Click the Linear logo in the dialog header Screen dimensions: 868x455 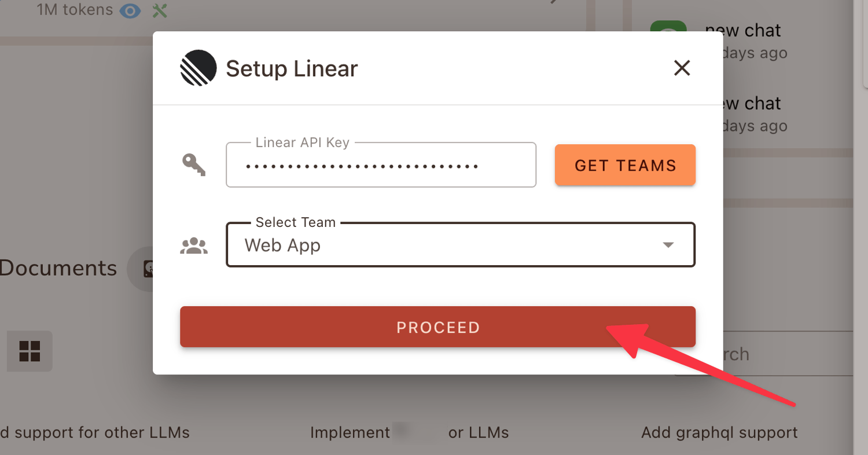pyautogui.click(x=197, y=68)
